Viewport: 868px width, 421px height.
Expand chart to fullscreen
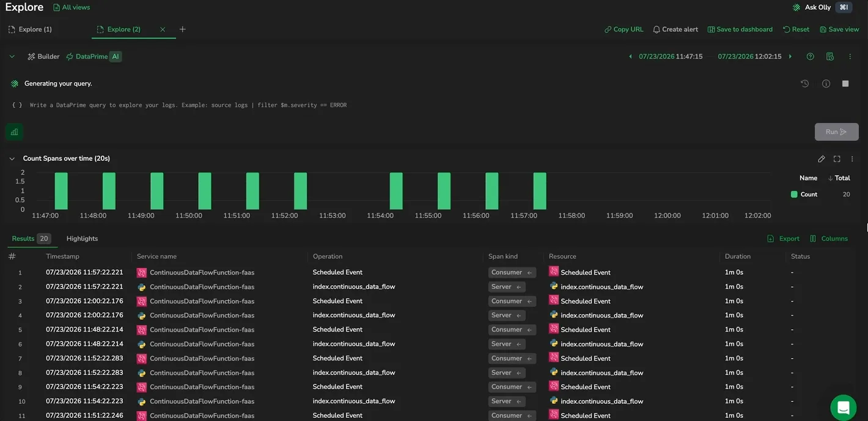click(x=837, y=158)
